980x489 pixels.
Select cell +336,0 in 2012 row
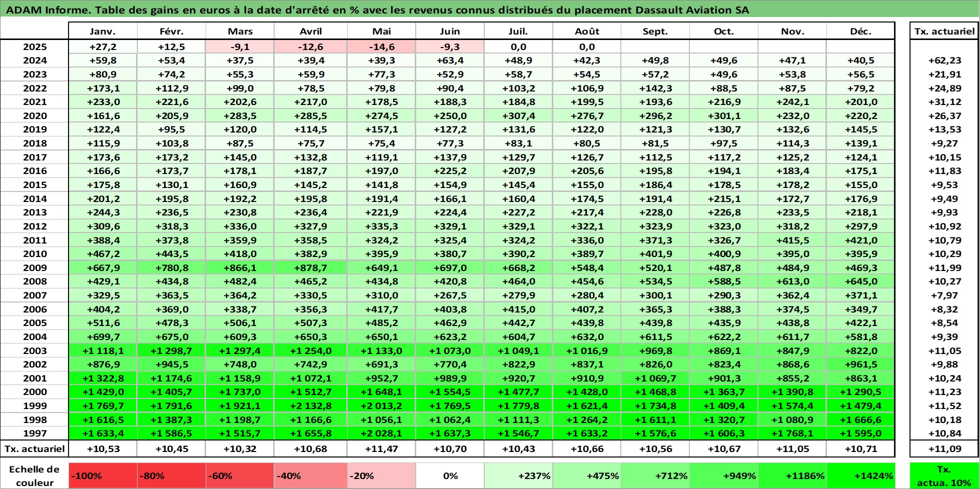pyautogui.click(x=240, y=226)
